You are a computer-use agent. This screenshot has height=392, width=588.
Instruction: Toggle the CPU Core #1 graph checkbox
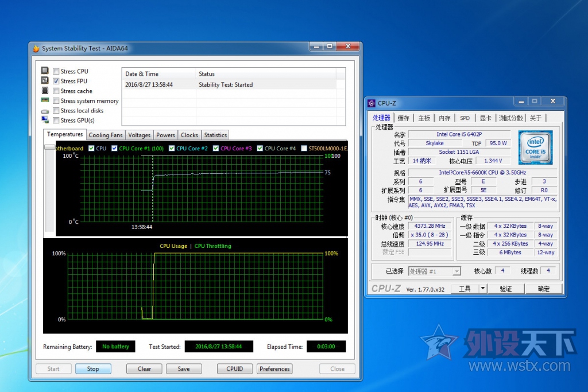114,149
